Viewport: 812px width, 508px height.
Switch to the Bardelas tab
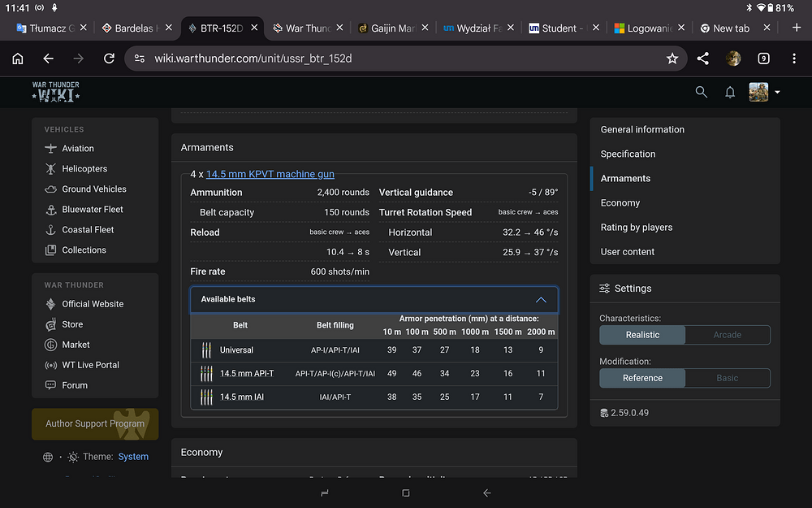pyautogui.click(x=131, y=28)
